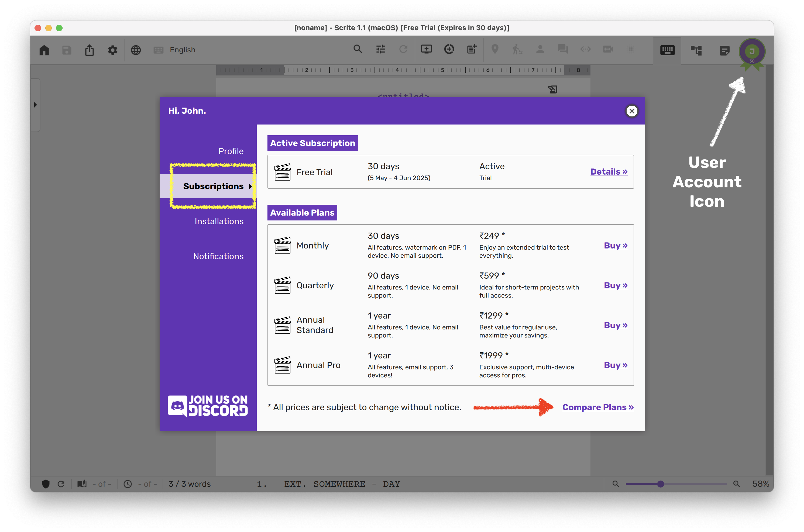The width and height of the screenshot is (804, 532).
Task: Click the zoom slider handle
Action: pos(660,484)
